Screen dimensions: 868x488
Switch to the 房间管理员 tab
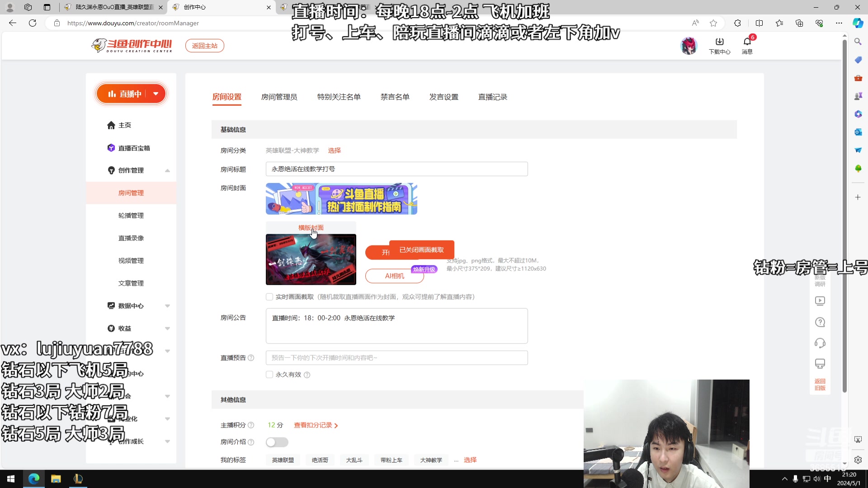[279, 97]
